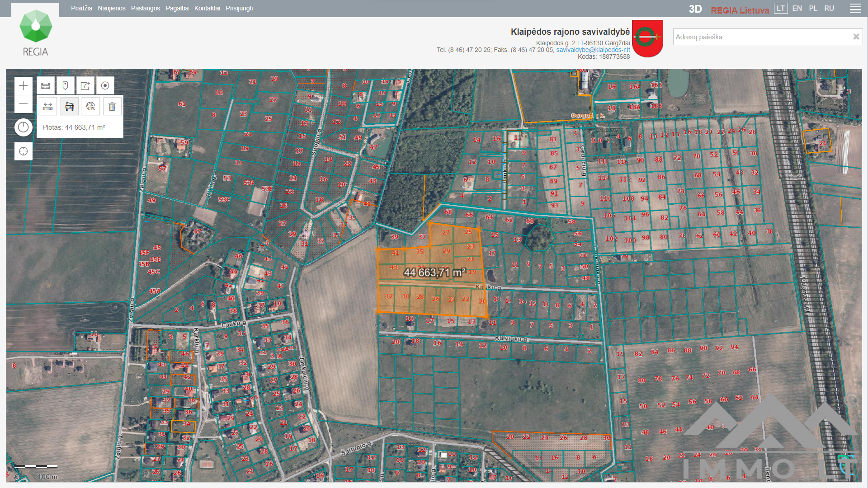Click the Plotas: 44 663,71 m² result
The image size is (868, 488).
tap(74, 127)
